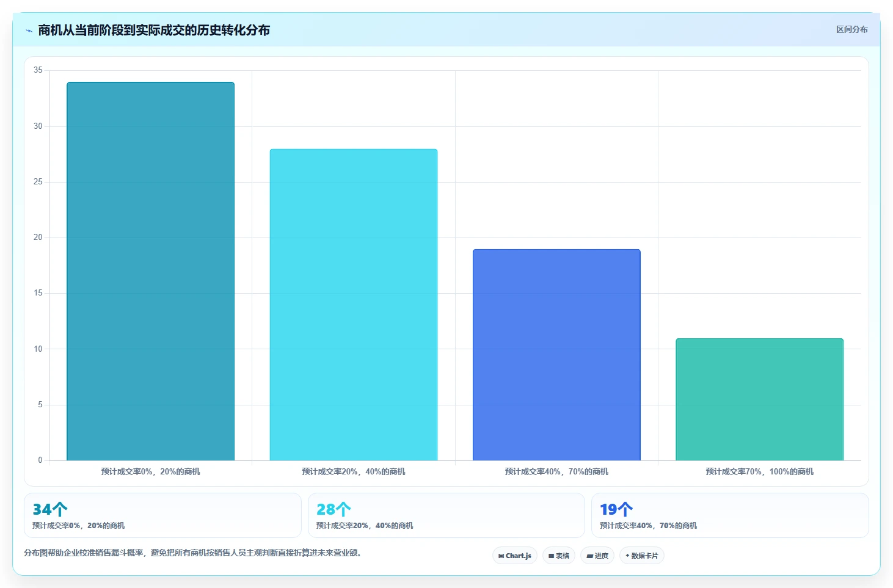This screenshot has width=893, height=588.
Task: Click the blue 预计成交率40%，70% bar
Action: tap(556, 355)
